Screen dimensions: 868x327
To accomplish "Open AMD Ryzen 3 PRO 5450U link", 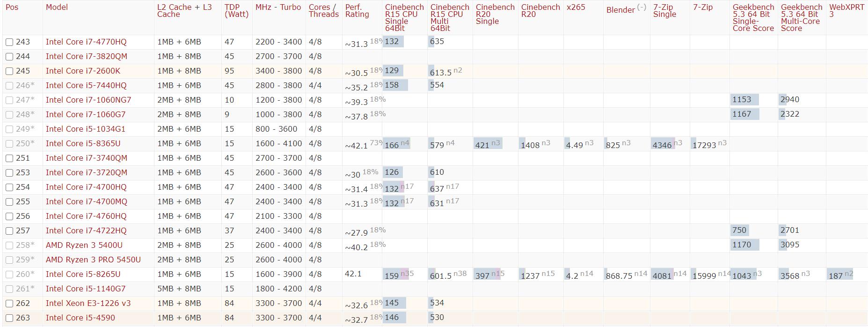I will pos(93,260).
